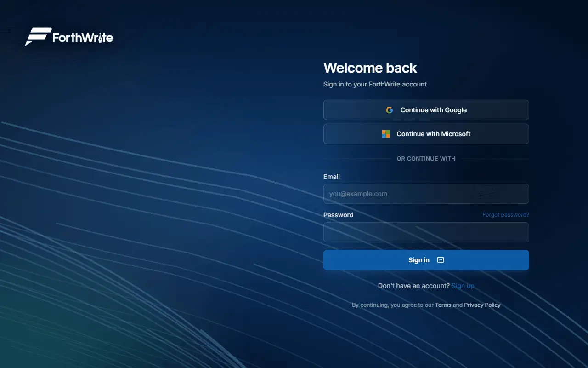Viewport: 588px width, 368px height.
Task: Click the Sign in button
Action: [x=426, y=260]
